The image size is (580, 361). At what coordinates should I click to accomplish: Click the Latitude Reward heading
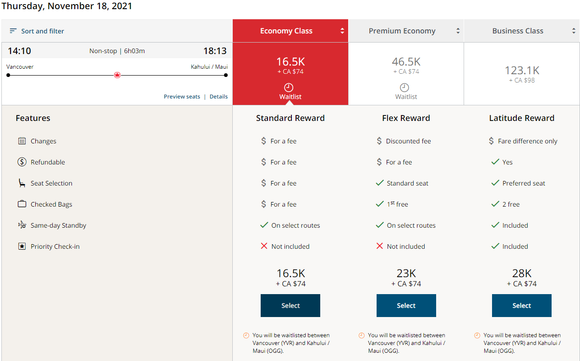[522, 118]
